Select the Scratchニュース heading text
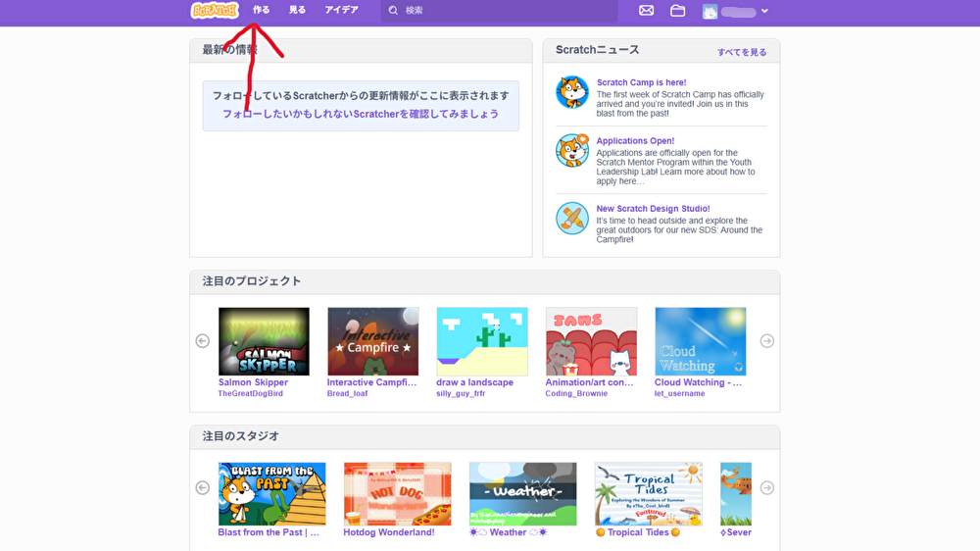Viewport: 980px width, 551px height. [x=598, y=50]
